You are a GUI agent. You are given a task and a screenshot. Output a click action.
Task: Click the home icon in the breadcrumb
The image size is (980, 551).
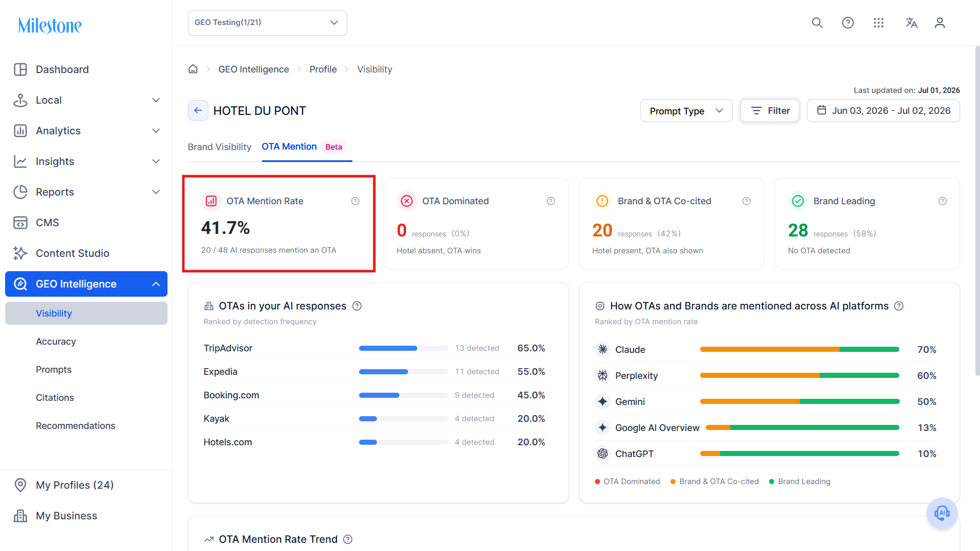click(193, 69)
